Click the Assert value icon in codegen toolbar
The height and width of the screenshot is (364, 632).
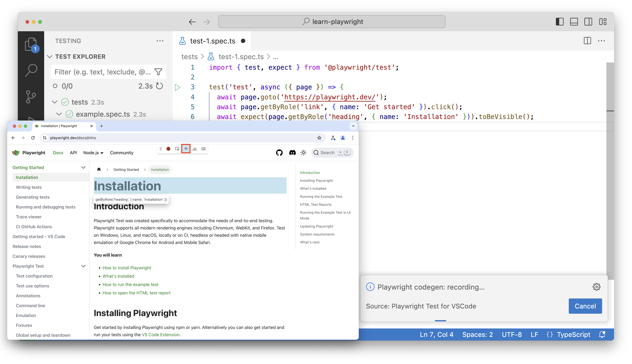tap(204, 149)
